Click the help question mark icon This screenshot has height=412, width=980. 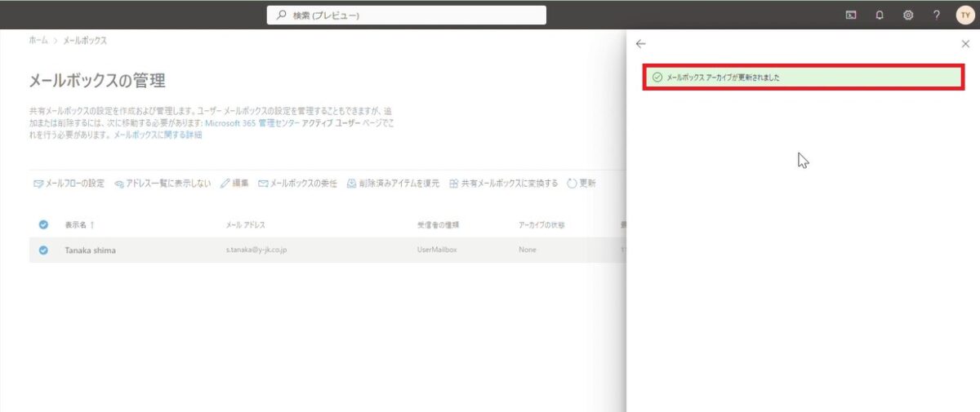937,15
